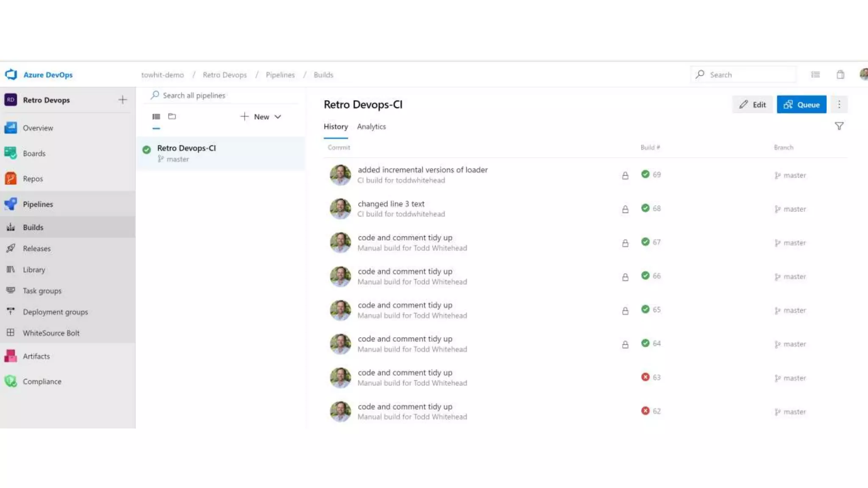The height and width of the screenshot is (488, 868).
Task: Open the Boards section in sidebar
Action: coord(34,153)
